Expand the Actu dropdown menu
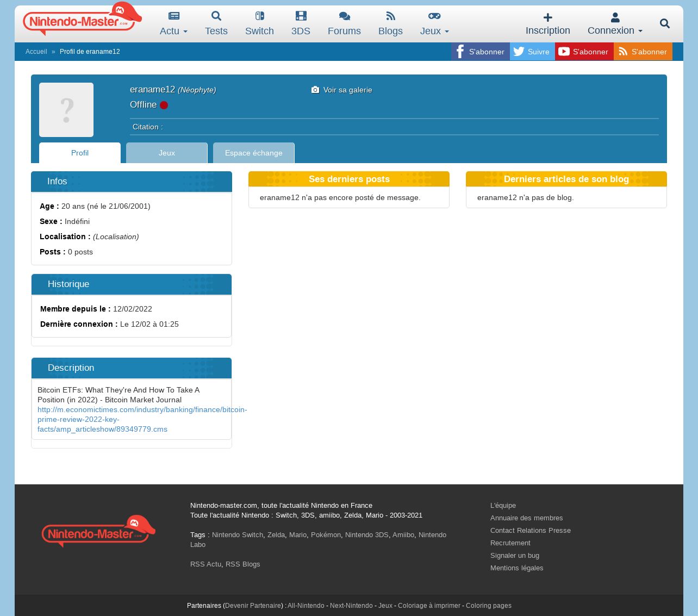 pos(173,31)
